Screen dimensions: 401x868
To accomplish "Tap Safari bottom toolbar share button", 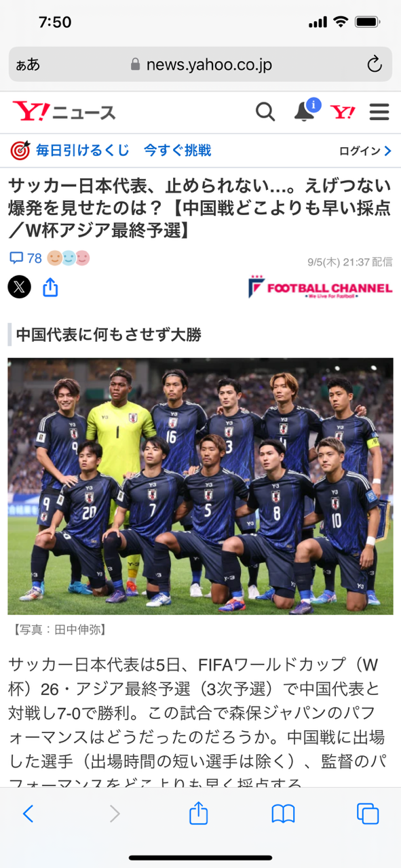I will coord(198,812).
